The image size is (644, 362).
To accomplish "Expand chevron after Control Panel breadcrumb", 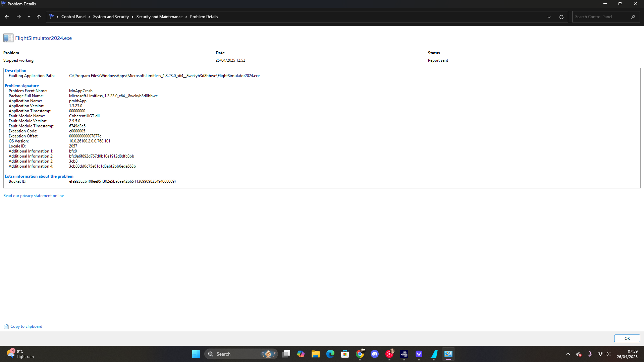I will point(90,17).
